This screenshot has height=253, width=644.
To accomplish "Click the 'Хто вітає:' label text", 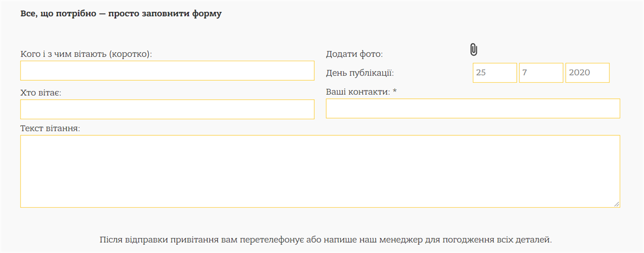I will [41, 93].
